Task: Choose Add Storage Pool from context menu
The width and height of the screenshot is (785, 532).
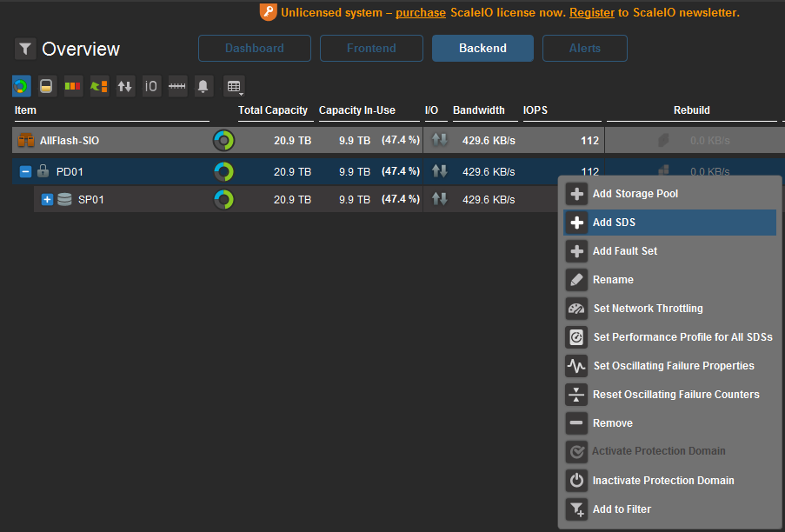Action: point(670,194)
